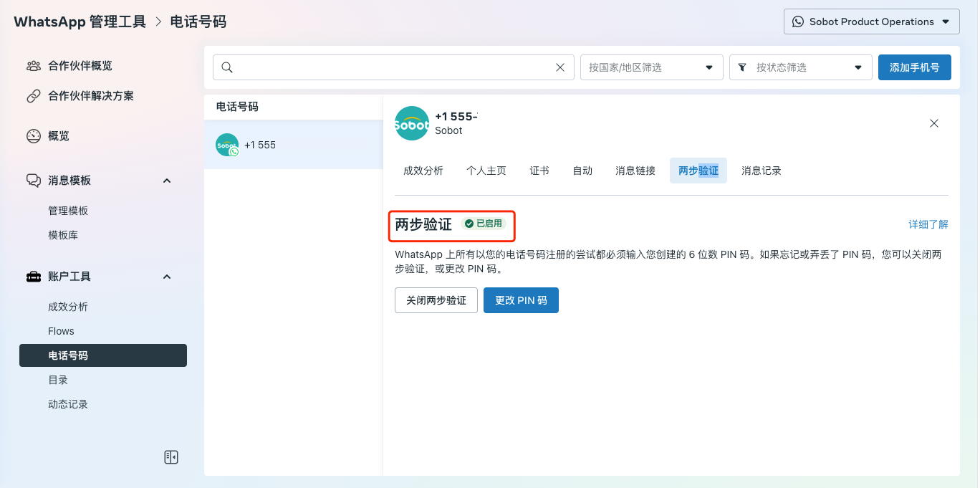Click the search magnifier icon
Image resolution: width=980 pixels, height=488 pixels.
[x=227, y=67]
